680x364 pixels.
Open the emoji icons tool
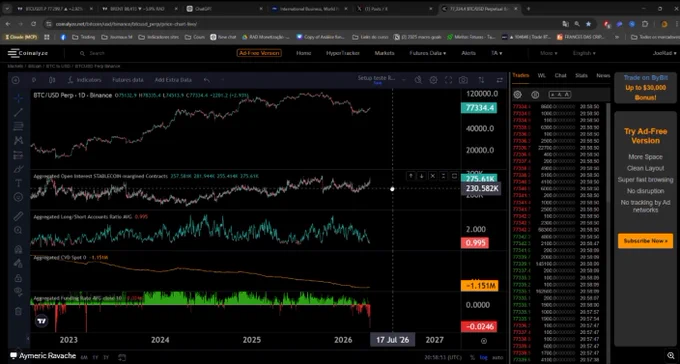18,197
